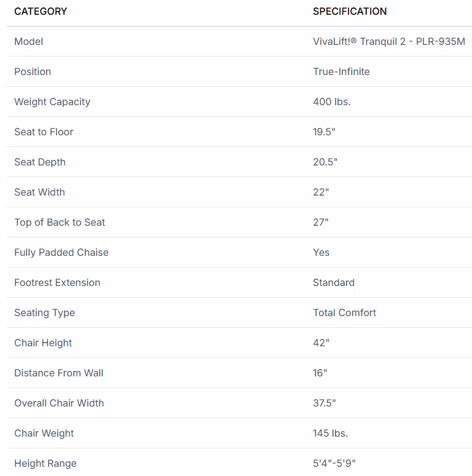The image size is (472, 476).
Task: Select the Seat to Floor label
Action: click(x=44, y=132)
